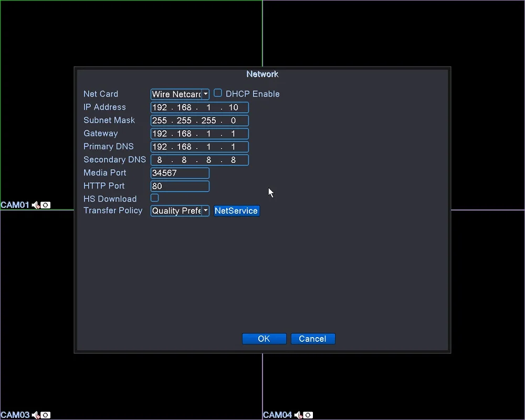Screen dimensions: 525x420
Task: Select the Subnet Mask field
Action: click(199, 120)
